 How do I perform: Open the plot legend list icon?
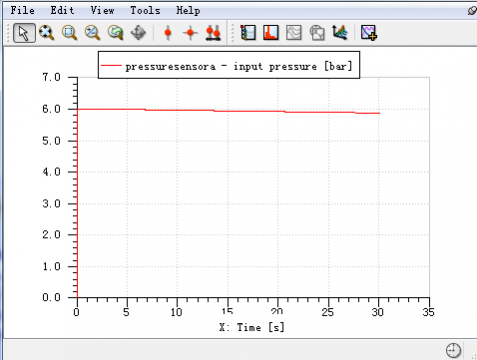[248, 33]
